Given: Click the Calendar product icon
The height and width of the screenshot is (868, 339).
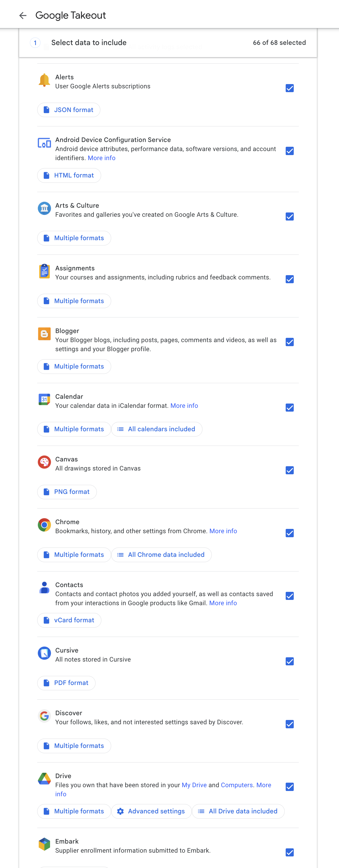Looking at the screenshot, I should (x=44, y=399).
